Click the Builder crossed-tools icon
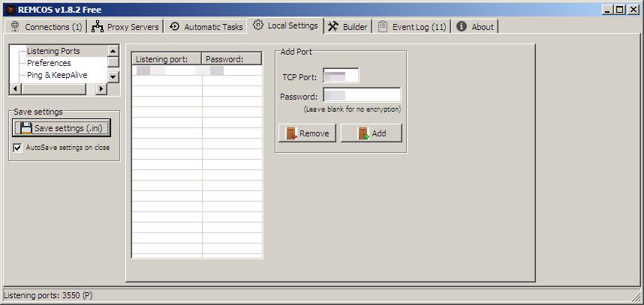Screen dimensions: 644x305 [333, 26]
